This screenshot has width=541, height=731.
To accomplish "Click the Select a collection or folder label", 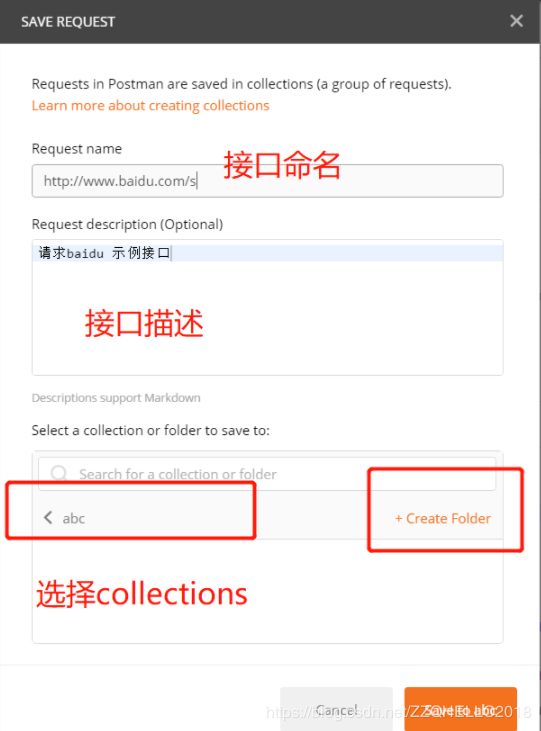I will pyautogui.click(x=151, y=430).
